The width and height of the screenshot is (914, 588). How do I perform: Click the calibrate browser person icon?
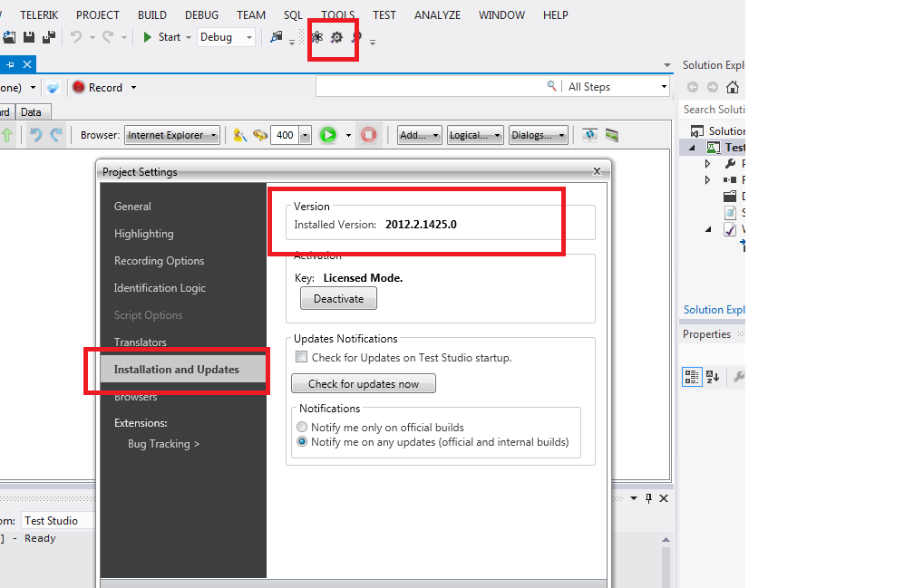click(239, 135)
